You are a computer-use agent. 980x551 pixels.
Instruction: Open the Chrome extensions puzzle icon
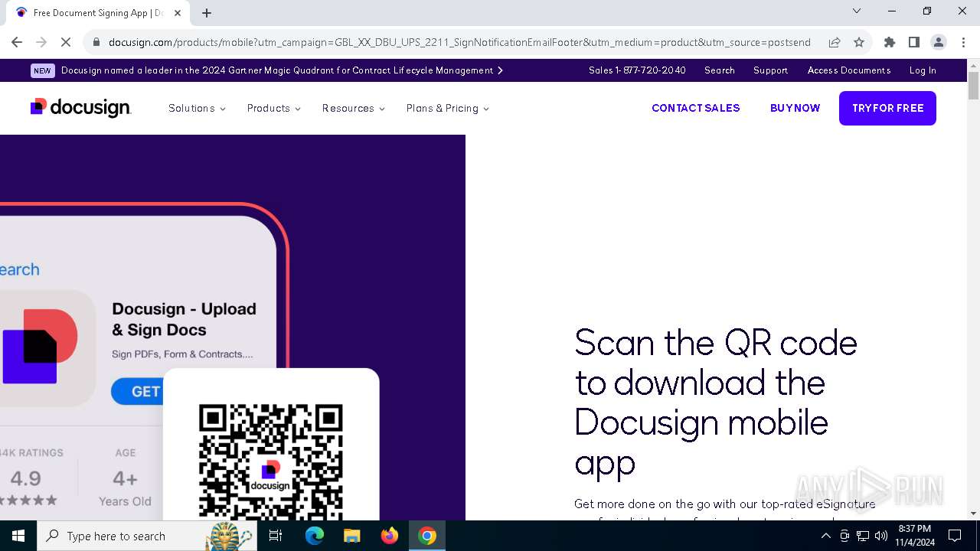point(890,42)
